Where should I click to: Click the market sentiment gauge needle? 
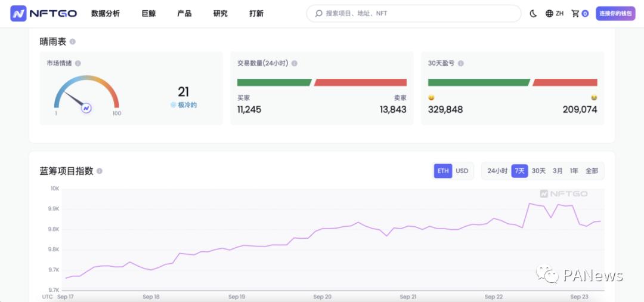point(76,100)
